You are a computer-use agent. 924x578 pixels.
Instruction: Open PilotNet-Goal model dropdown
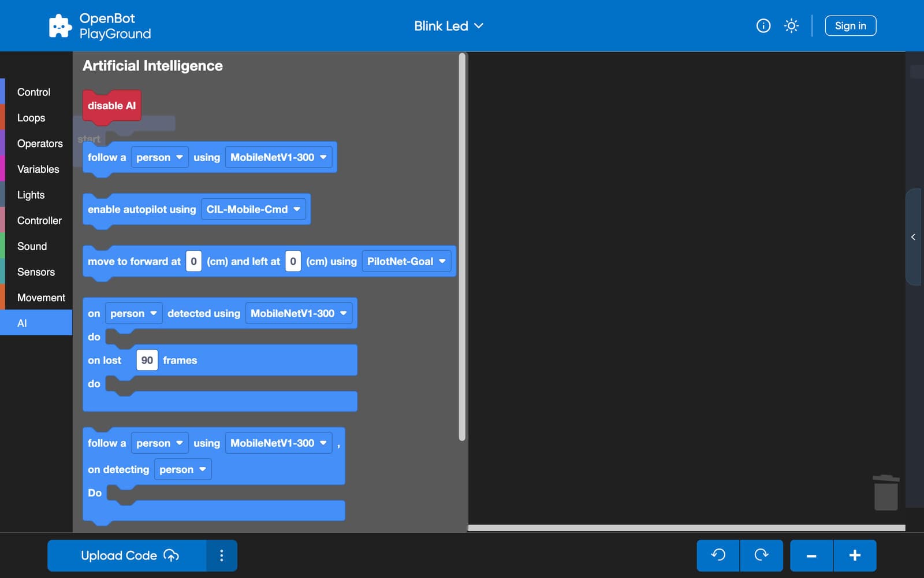[407, 261]
